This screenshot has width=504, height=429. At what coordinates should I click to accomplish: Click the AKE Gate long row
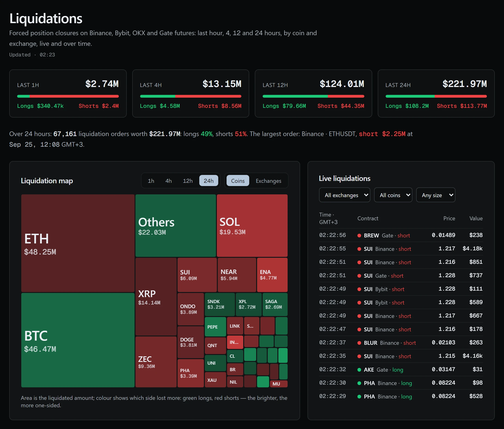click(401, 369)
